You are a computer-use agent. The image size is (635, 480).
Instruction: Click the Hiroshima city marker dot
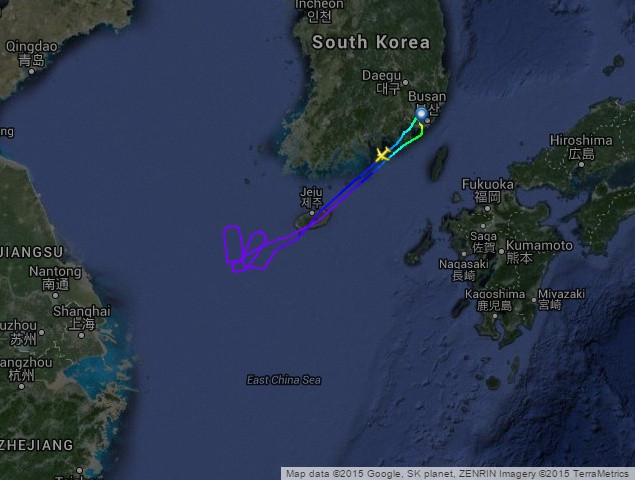coord(582,164)
